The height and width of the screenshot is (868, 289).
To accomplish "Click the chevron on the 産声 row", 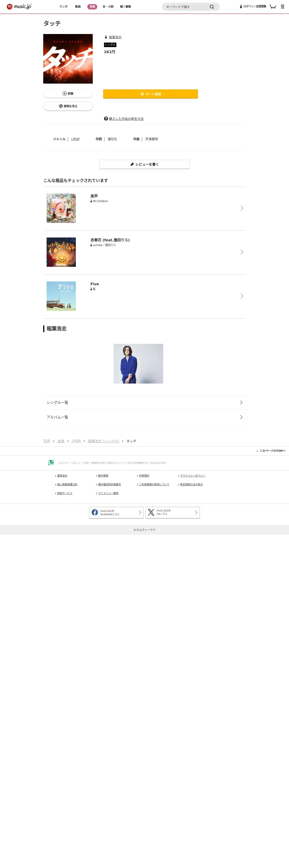I will point(242,208).
